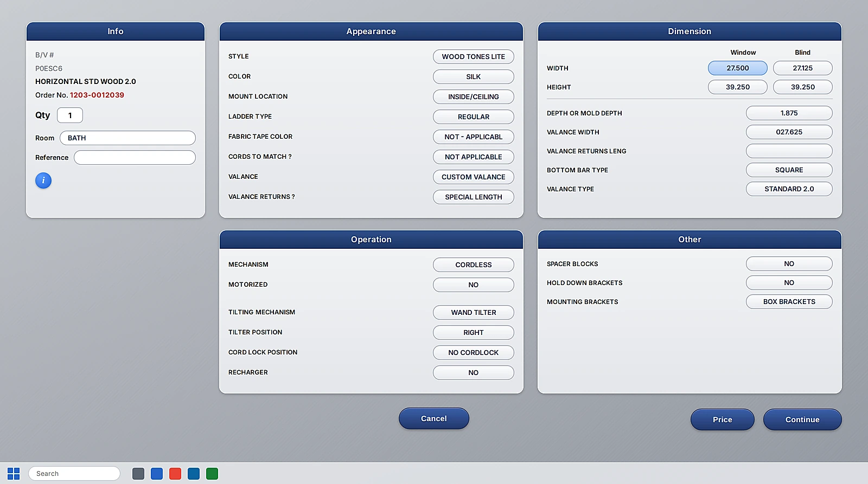Screen dimensions: 868x484
Task: Open Valance Returns Special Length selector
Action: (x=474, y=197)
